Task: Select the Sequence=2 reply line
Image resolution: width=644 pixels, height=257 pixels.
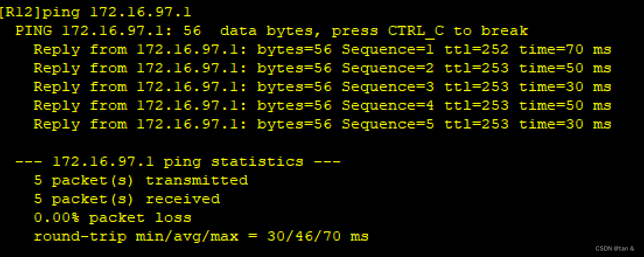Action: pos(323,68)
